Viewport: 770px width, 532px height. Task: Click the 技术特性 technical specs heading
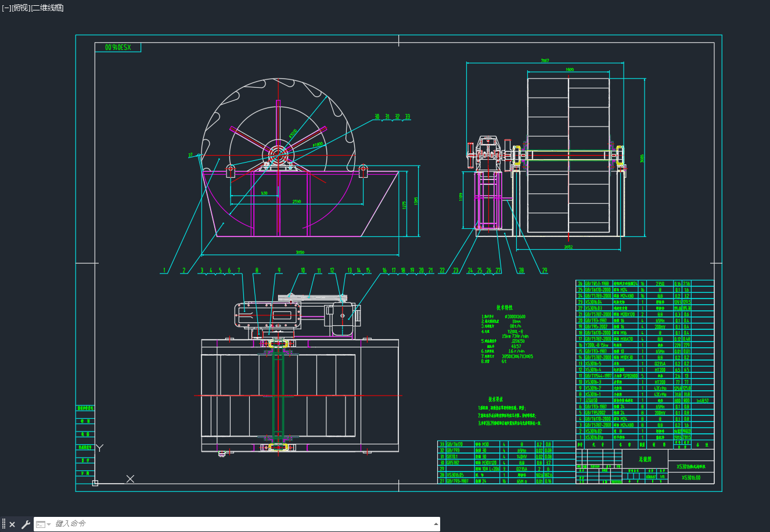point(504,308)
